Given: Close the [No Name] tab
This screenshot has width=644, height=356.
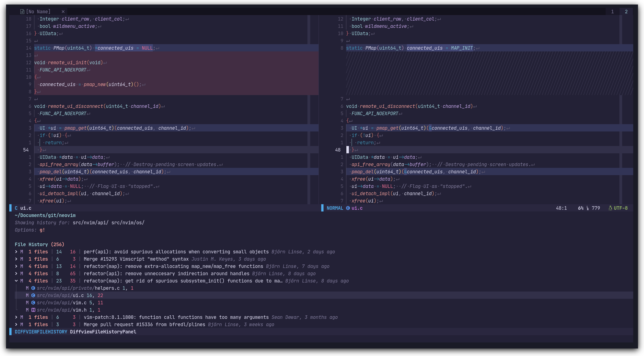Looking at the screenshot, I should pyautogui.click(x=63, y=12).
